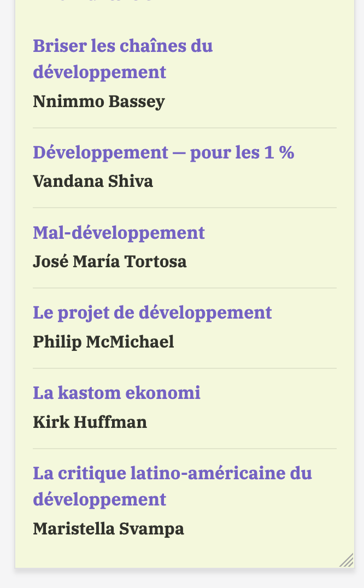Go to 'Le projet de développement'
Viewport: 364px width, 588px height.
pos(152,313)
